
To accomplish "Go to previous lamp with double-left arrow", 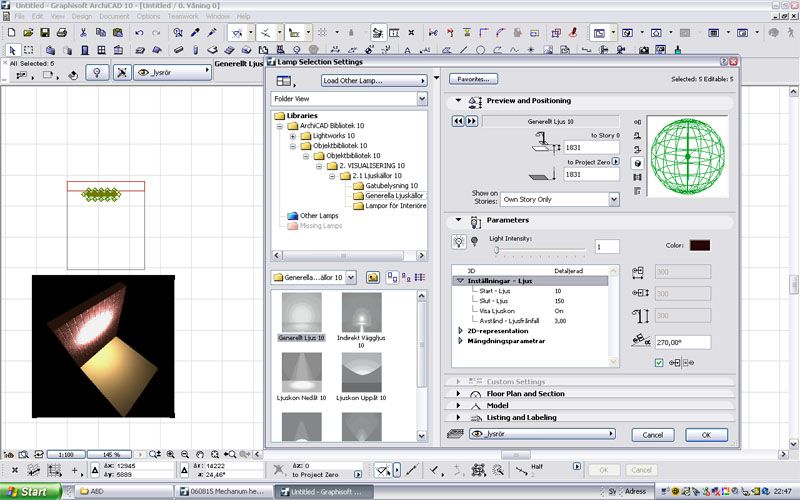I will coord(458,121).
